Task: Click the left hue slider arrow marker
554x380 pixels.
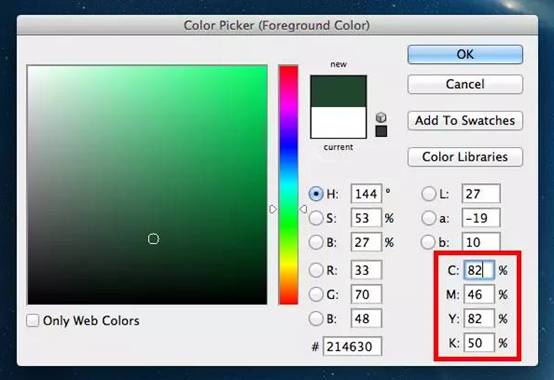Action: click(273, 209)
